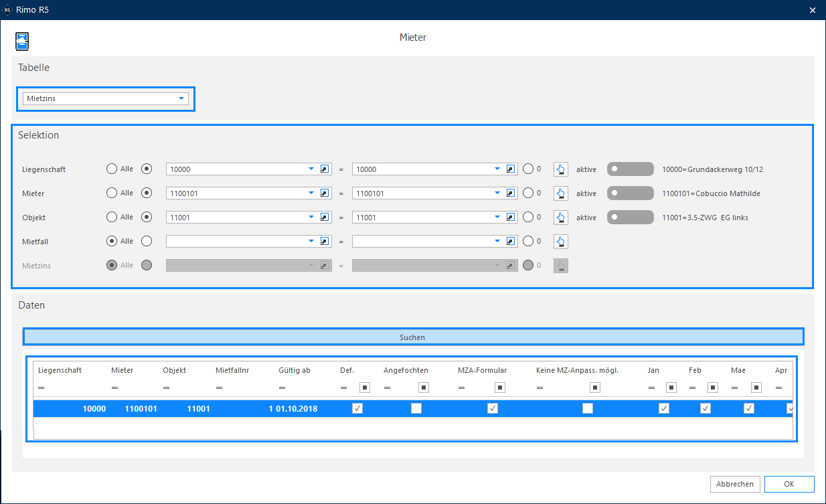Click the Abbrechen button

[735, 484]
